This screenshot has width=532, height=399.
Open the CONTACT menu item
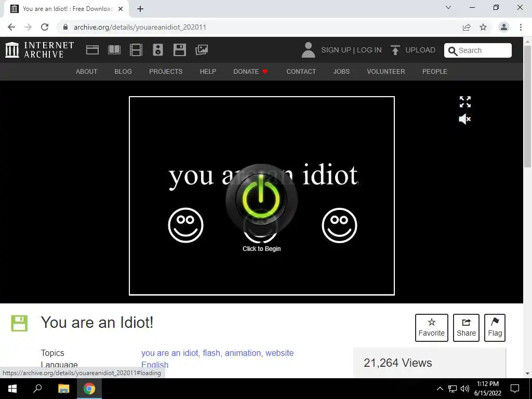(x=301, y=72)
